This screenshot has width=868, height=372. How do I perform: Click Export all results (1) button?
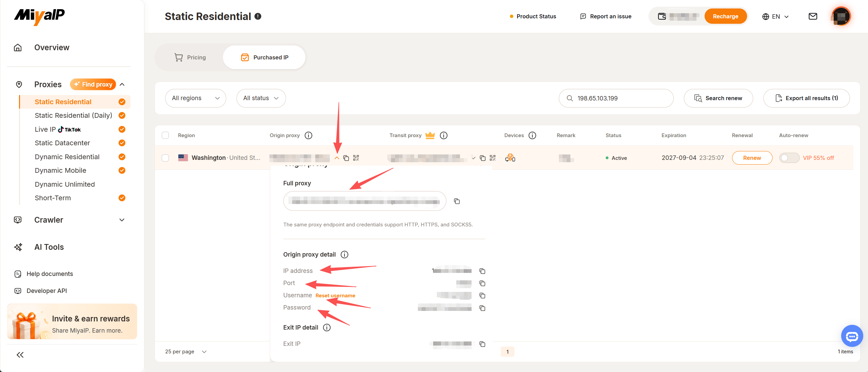click(807, 98)
